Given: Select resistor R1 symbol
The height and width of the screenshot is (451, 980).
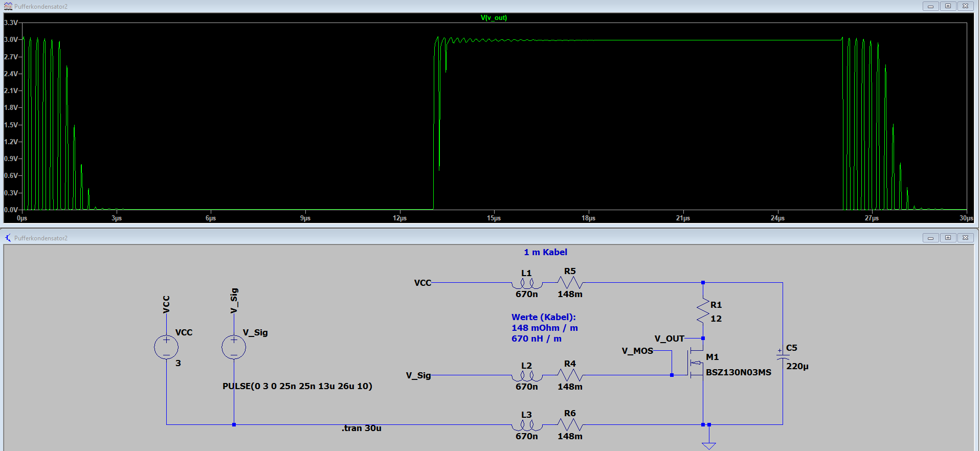Looking at the screenshot, I should coord(703,311).
